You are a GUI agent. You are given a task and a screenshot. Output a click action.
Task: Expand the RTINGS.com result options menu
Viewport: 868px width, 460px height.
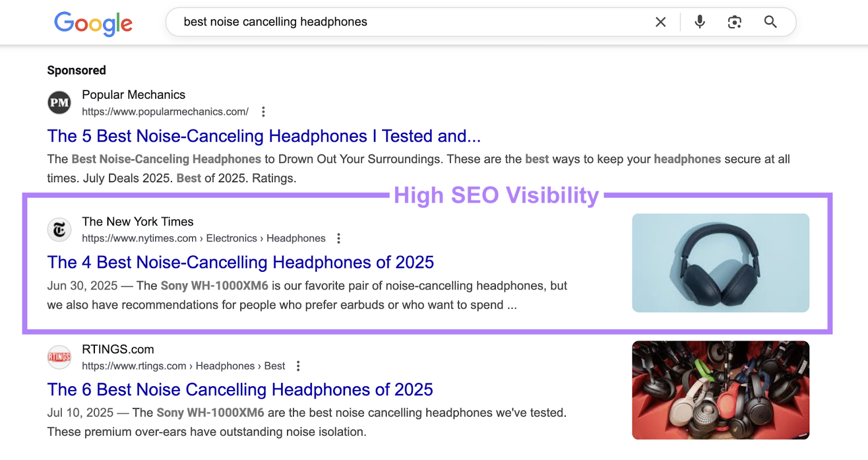[x=299, y=366]
